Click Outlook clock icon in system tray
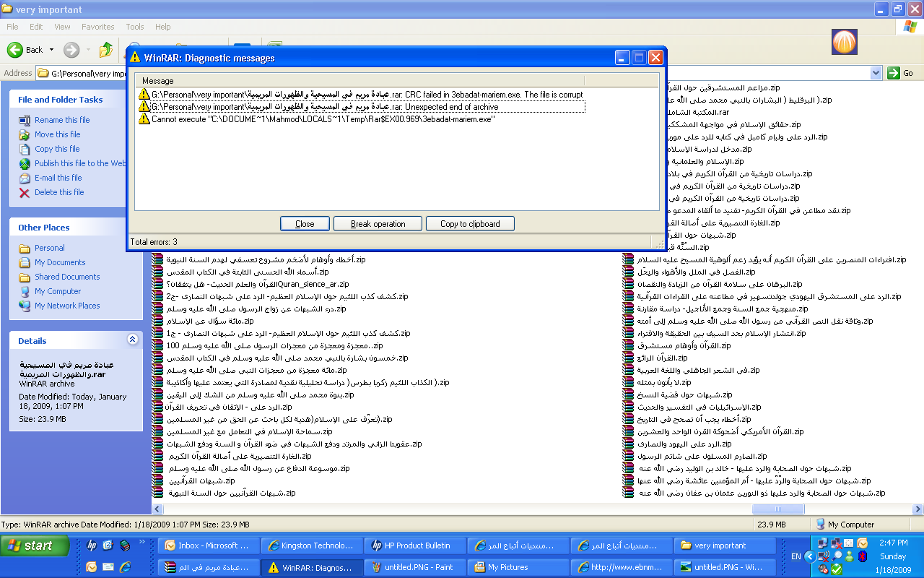 [863, 543]
